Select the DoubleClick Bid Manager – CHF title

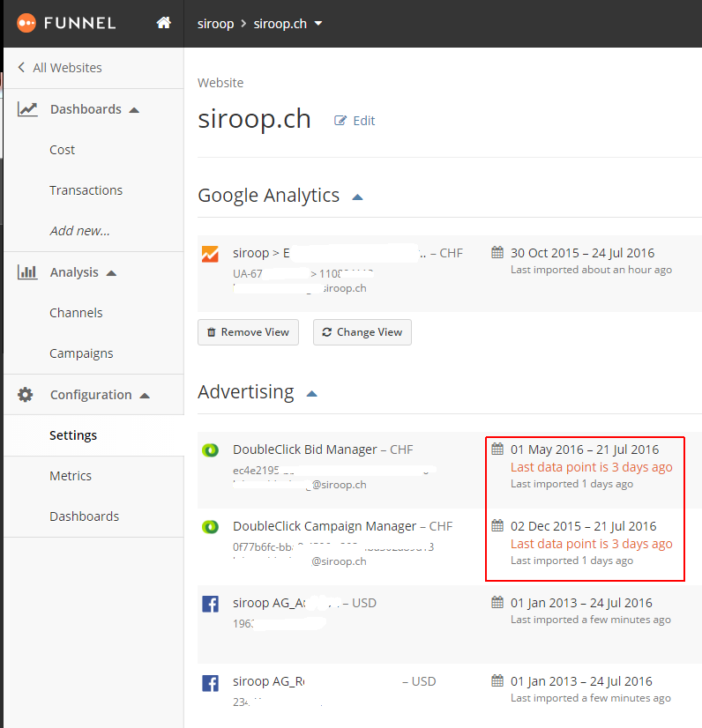click(x=323, y=449)
